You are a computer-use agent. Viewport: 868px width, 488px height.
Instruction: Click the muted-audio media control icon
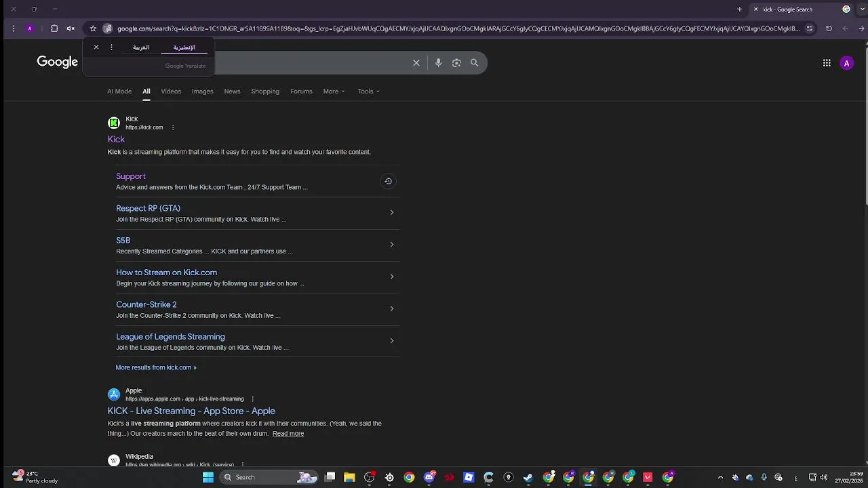(71, 28)
